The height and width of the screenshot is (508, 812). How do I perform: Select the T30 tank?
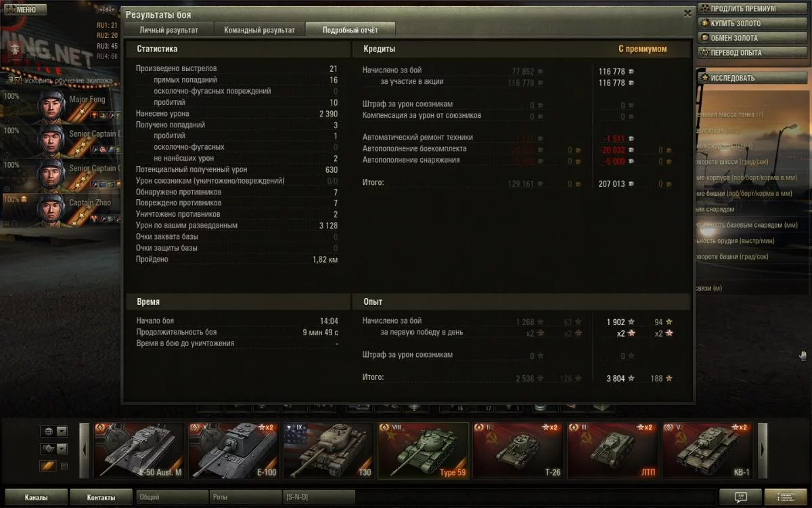[x=328, y=450]
